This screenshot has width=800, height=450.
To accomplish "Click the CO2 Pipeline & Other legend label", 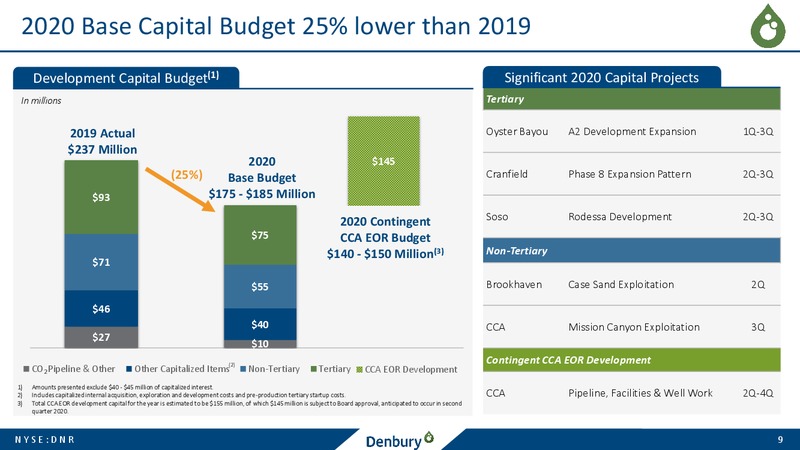I will (x=73, y=369).
